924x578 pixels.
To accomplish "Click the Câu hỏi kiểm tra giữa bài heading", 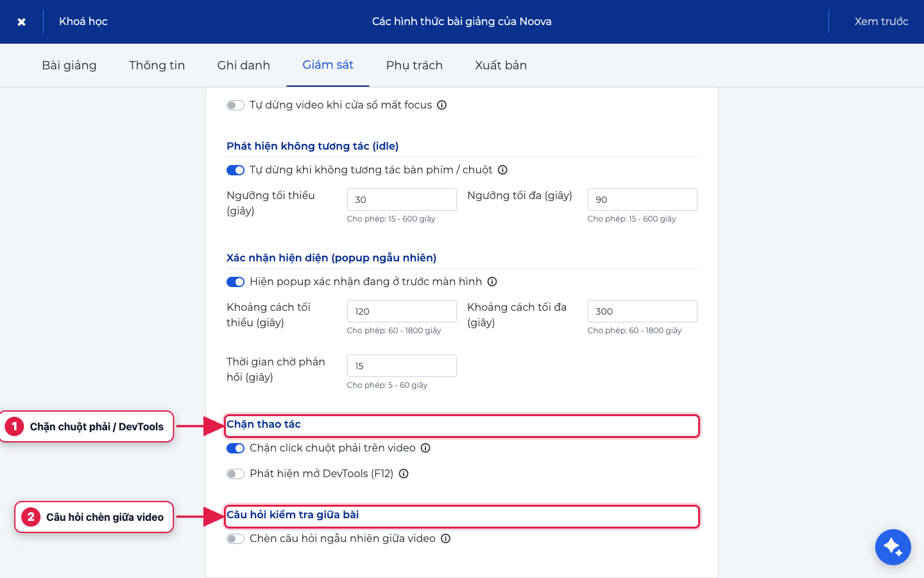I will coord(293,514).
